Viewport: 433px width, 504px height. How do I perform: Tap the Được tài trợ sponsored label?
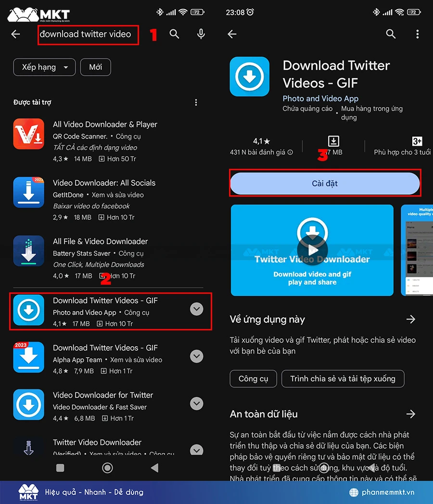pyautogui.click(x=32, y=102)
